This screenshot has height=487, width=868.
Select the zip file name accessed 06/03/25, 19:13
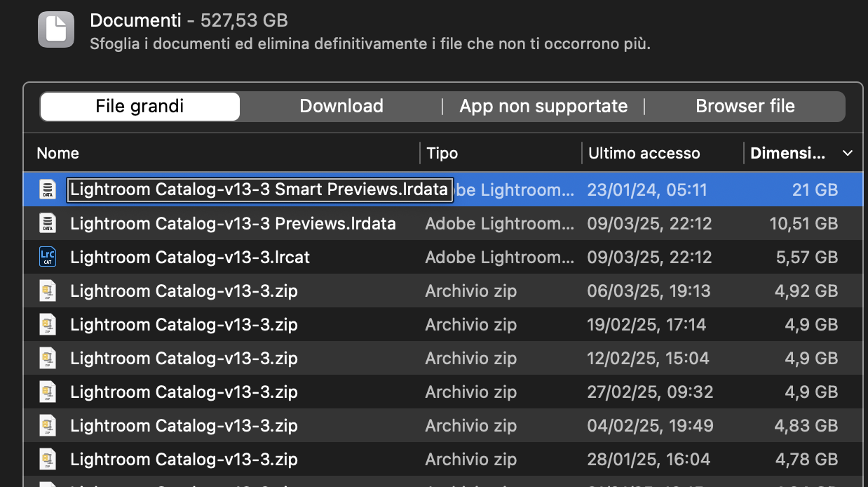184,291
